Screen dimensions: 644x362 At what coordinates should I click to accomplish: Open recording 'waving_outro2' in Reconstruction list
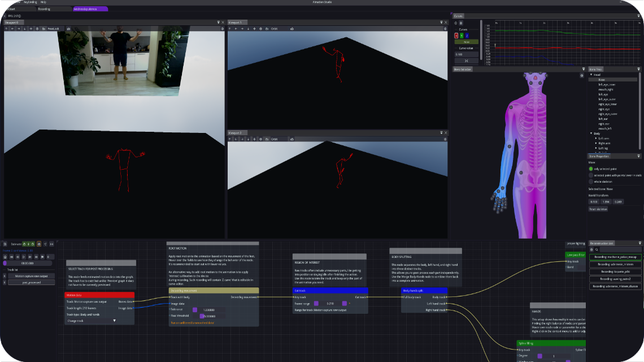[x=615, y=279]
